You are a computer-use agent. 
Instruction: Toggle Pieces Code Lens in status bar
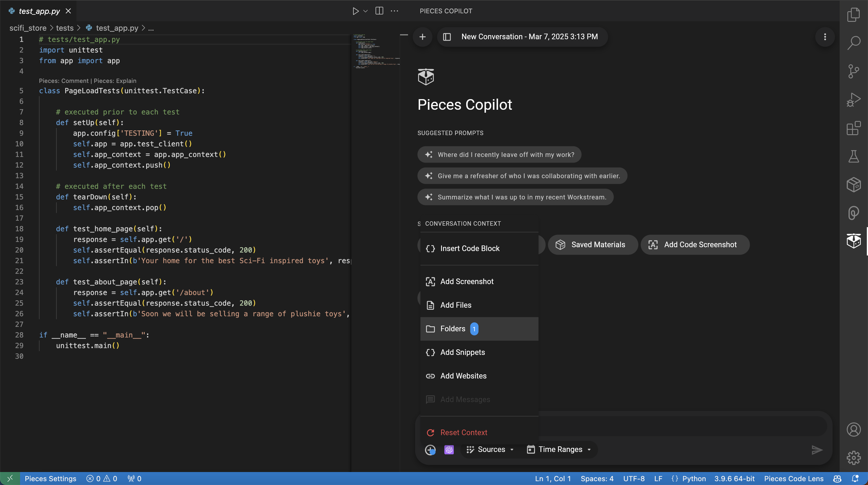click(x=794, y=479)
